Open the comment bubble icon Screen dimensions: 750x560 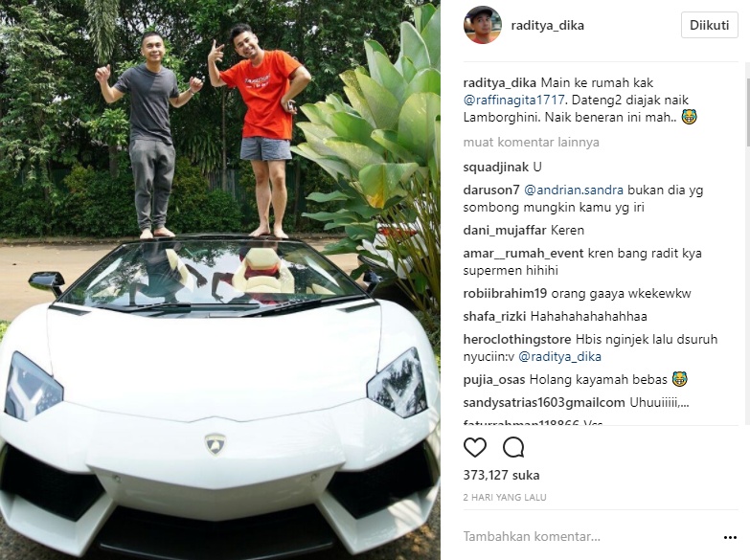click(x=513, y=448)
